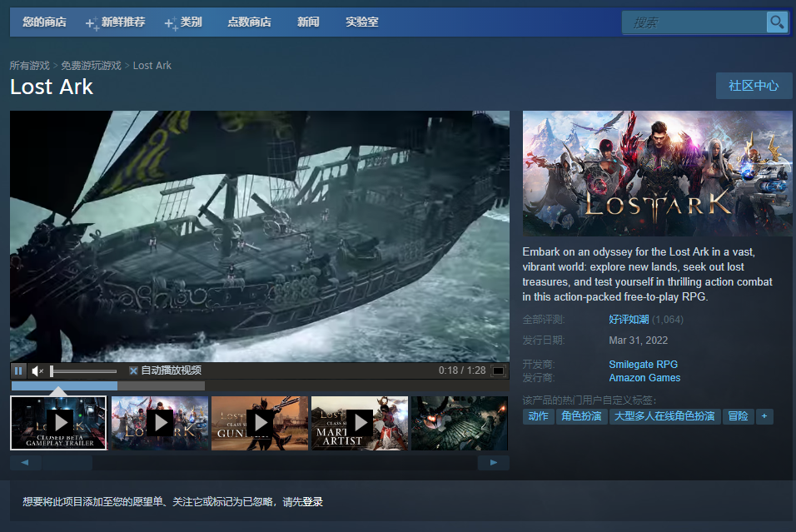Image resolution: width=796 pixels, height=532 pixels.
Task: Unmute the video sound icon
Action: 37,371
